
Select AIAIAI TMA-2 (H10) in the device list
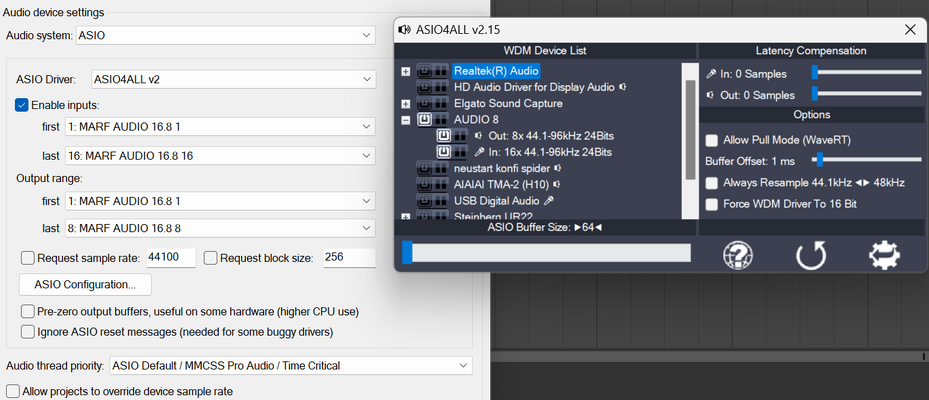tap(501, 184)
